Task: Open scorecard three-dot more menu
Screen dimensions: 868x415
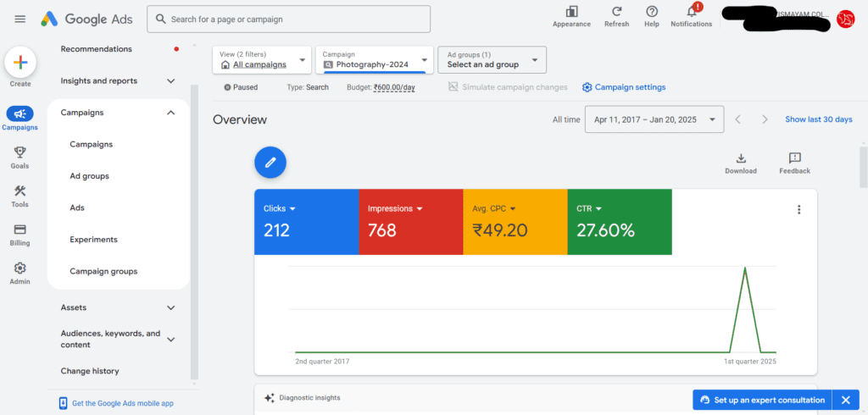Action: point(798,209)
